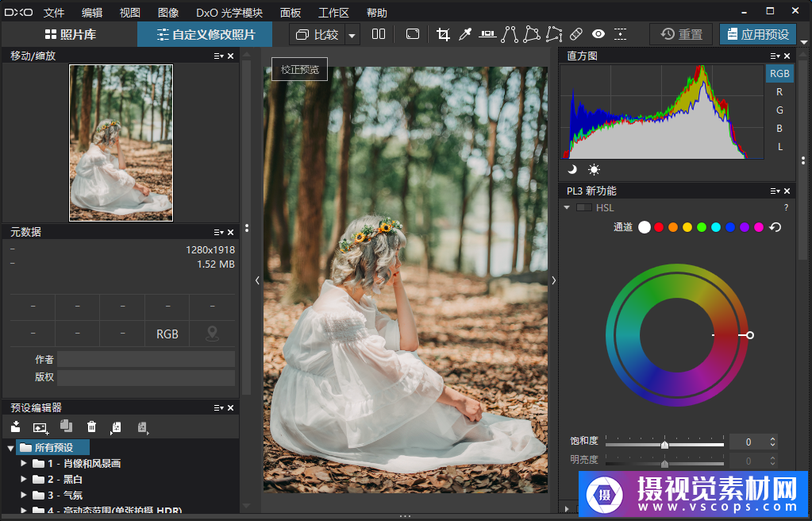
Task: Show shadow clipping with moon icon
Action: tap(572, 169)
